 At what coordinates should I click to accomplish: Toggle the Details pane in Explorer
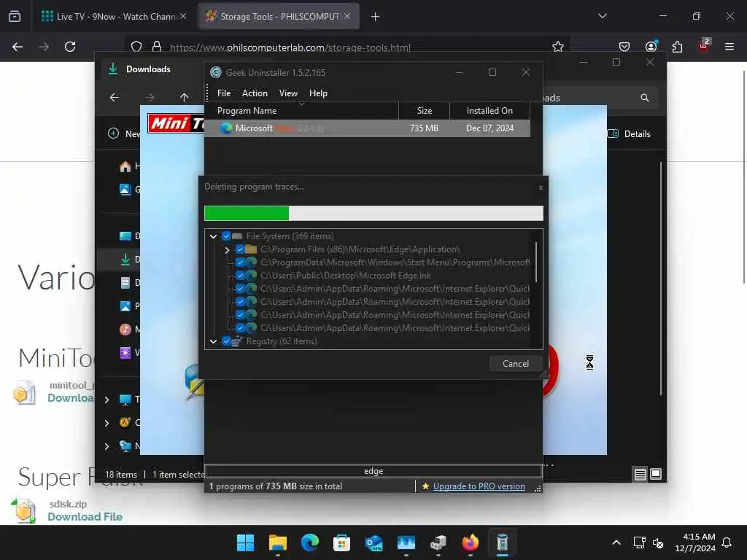click(x=630, y=134)
